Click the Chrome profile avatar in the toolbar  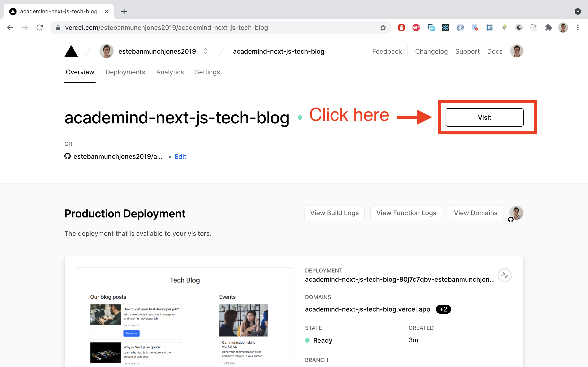[563, 28]
